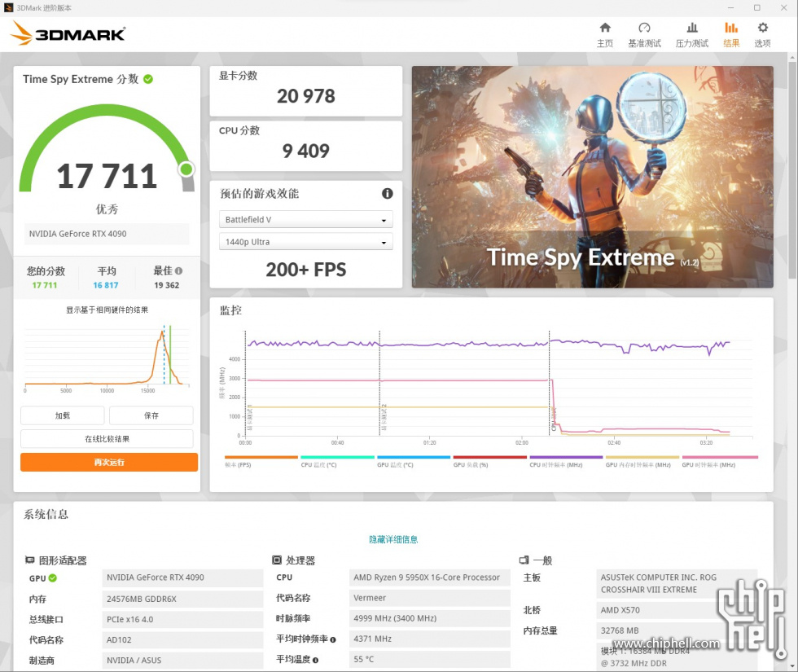Click the 3DMark app icon in the title bar
Viewport: 798px width, 672px height.
[x=9, y=7]
